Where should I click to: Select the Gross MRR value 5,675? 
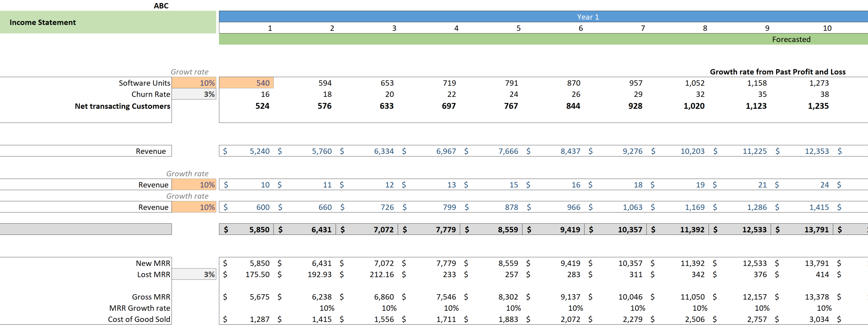[x=260, y=297]
